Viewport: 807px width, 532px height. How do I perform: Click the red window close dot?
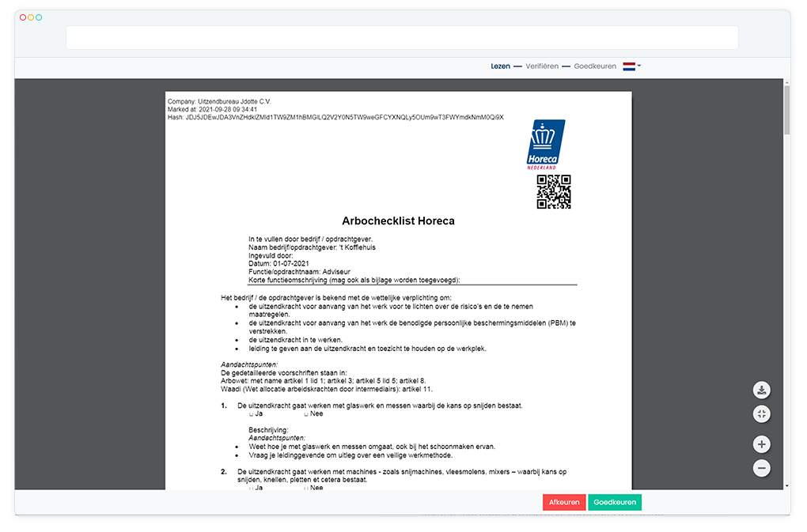[23, 17]
